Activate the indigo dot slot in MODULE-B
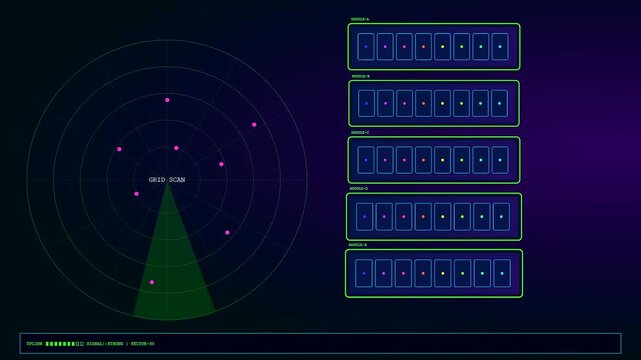 (366, 103)
